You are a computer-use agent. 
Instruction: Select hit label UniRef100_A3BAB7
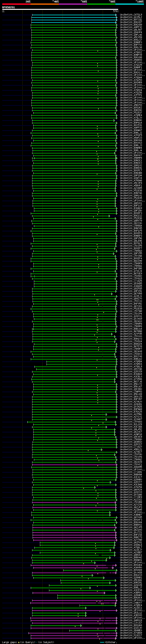tap(131, 515)
